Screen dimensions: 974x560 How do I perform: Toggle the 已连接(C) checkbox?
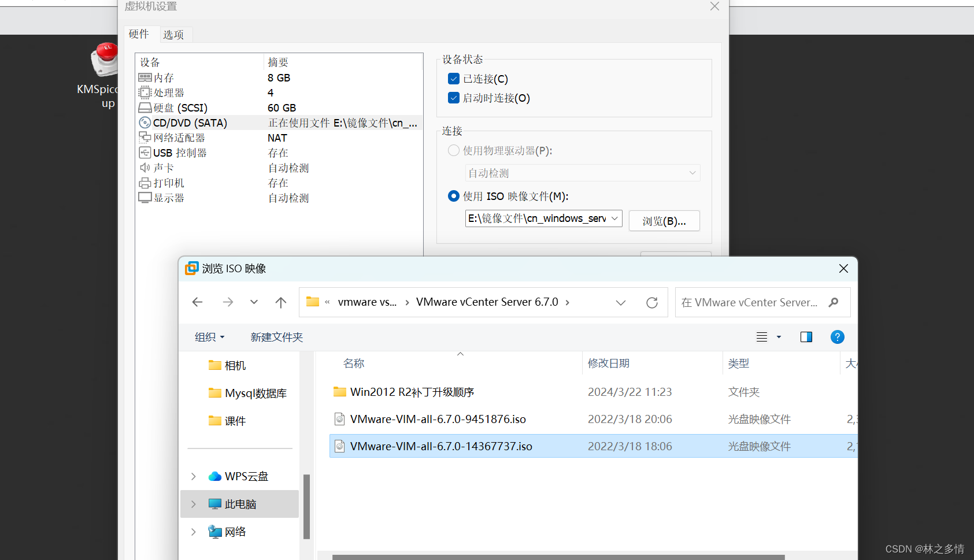[x=454, y=79]
